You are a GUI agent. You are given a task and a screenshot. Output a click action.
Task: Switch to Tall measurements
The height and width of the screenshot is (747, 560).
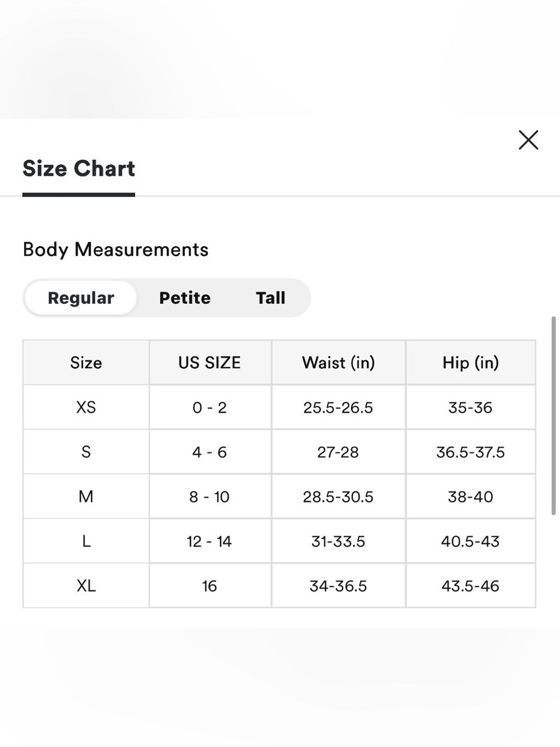270,298
